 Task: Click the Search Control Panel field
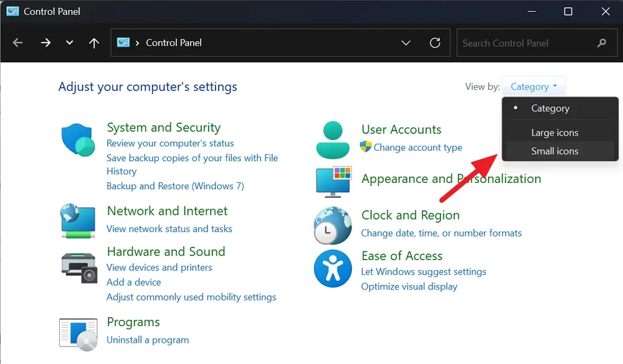tap(526, 43)
